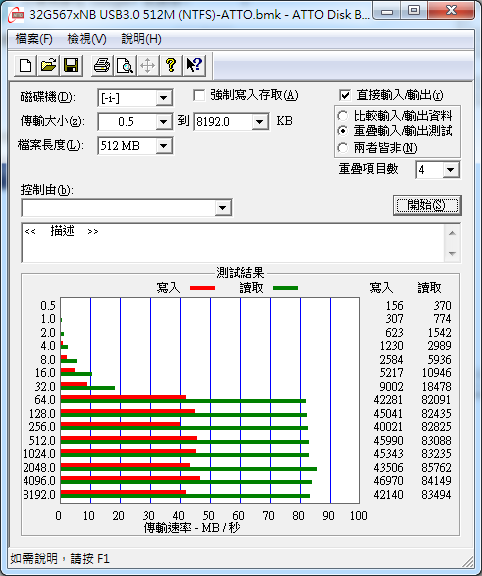Click the New document toolbar icon

[25, 66]
